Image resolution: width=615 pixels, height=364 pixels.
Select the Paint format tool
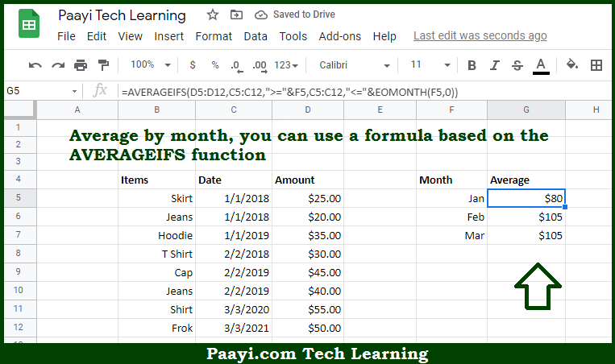coord(103,65)
